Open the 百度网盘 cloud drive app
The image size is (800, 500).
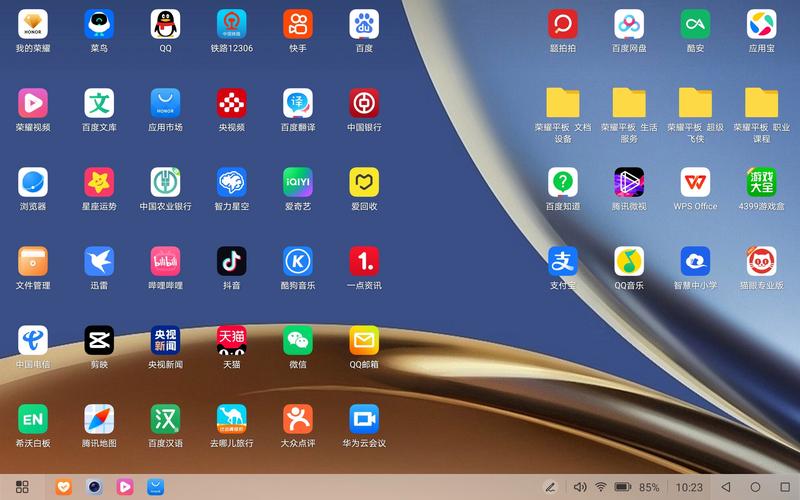(629, 24)
